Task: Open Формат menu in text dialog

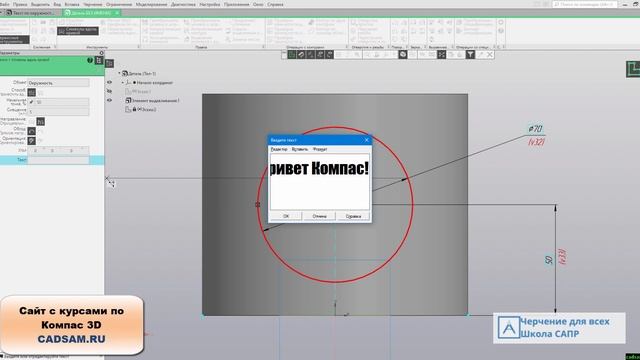Action: 320,149
